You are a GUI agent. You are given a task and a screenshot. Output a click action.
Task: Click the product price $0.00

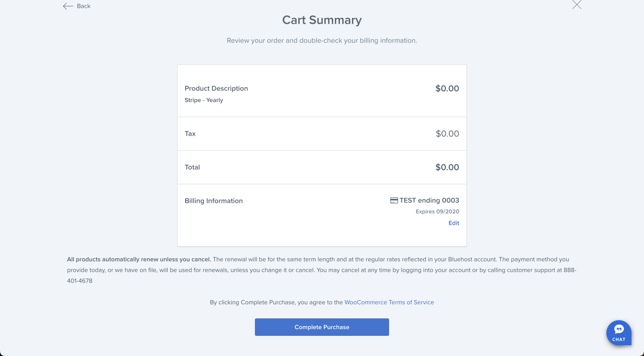click(447, 88)
